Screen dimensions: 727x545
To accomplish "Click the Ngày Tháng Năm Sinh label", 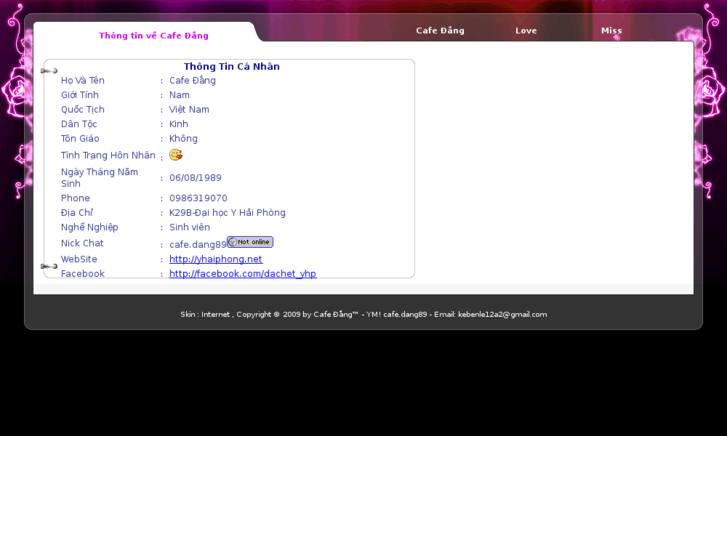I will click(x=99, y=178).
